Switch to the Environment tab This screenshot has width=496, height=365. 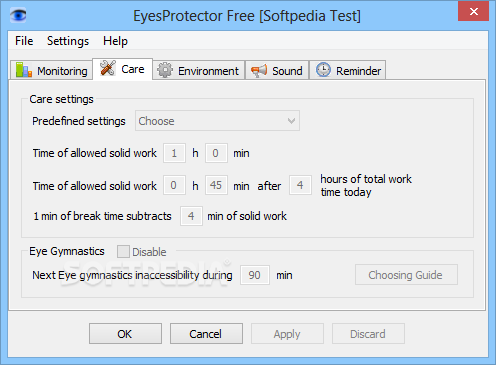199,70
